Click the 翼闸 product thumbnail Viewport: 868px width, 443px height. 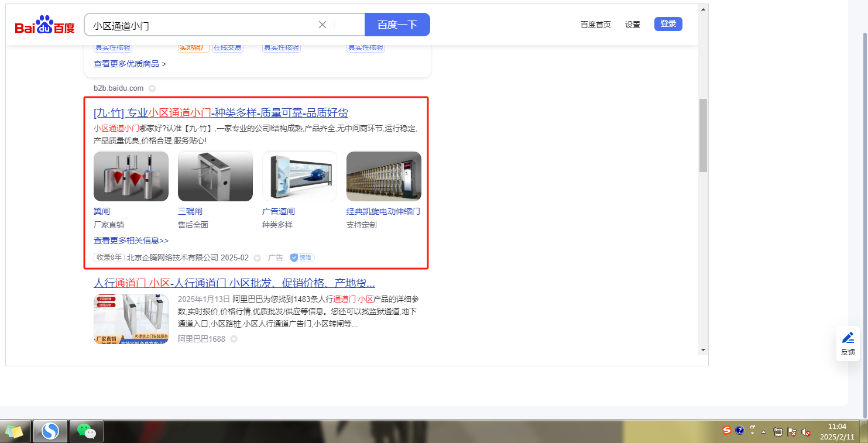131,176
